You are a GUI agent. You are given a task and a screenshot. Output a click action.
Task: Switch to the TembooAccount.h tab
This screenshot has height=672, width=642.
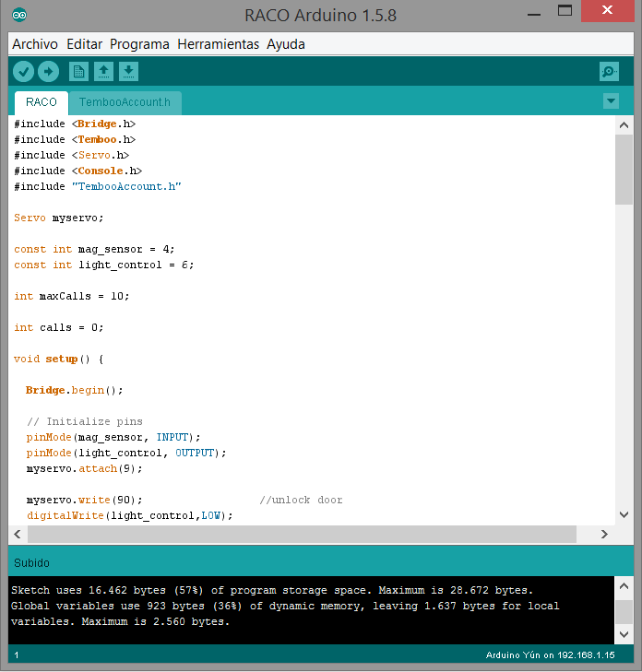(125, 102)
